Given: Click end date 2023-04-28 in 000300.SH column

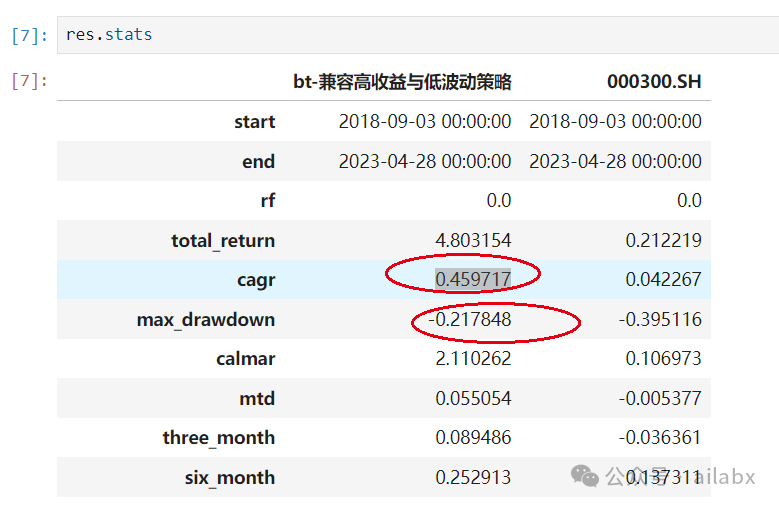Looking at the screenshot, I should pyautogui.click(x=615, y=161).
